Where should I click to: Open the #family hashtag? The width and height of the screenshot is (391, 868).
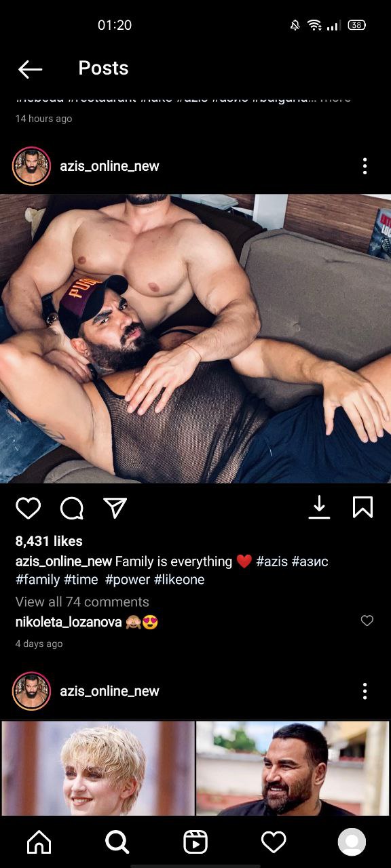[x=38, y=580]
